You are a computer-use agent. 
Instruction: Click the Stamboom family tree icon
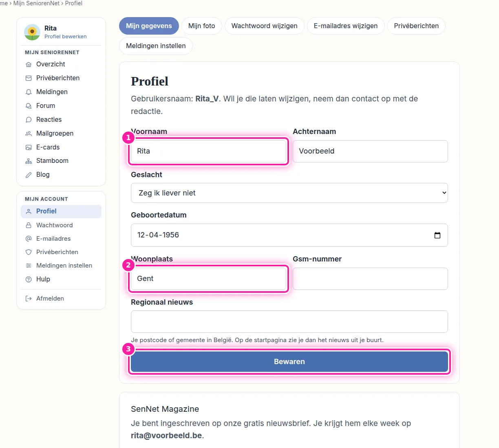pos(29,161)
